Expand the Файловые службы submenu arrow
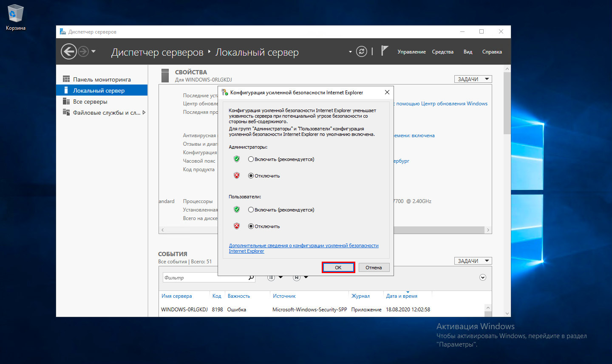 click(144, 113)
